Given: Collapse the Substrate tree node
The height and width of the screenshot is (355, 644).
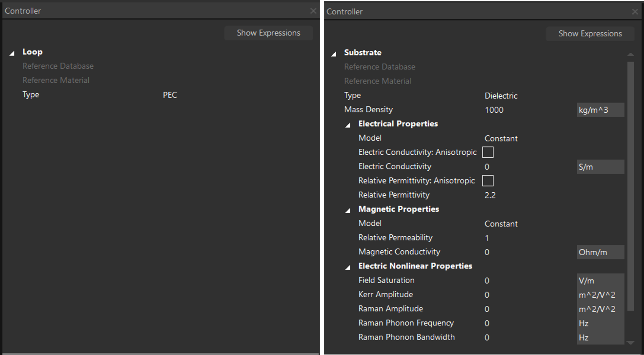Looking at the screenshot, I should click(x=334, y=54).
